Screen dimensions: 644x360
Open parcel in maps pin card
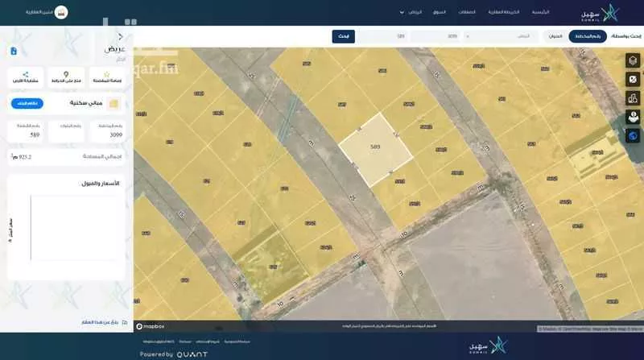click(66, 77)
